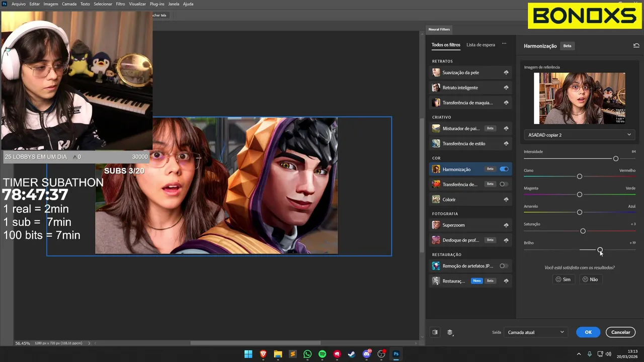This screenshot has width=644, height=362.
Task: Download the Desfoque de profundidade filter
Action: click(x=506, y=240)
